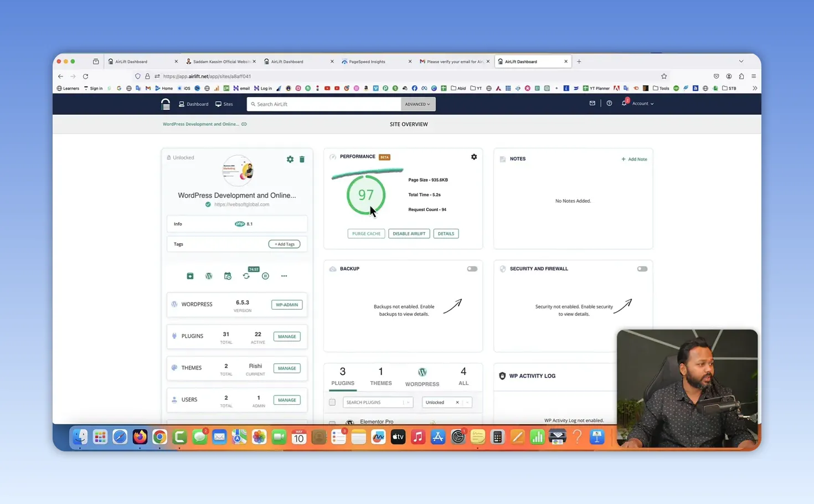Open Google Chrome from the Dock
814x504 pixels.
pyautogui.click(x=159, y=437)
